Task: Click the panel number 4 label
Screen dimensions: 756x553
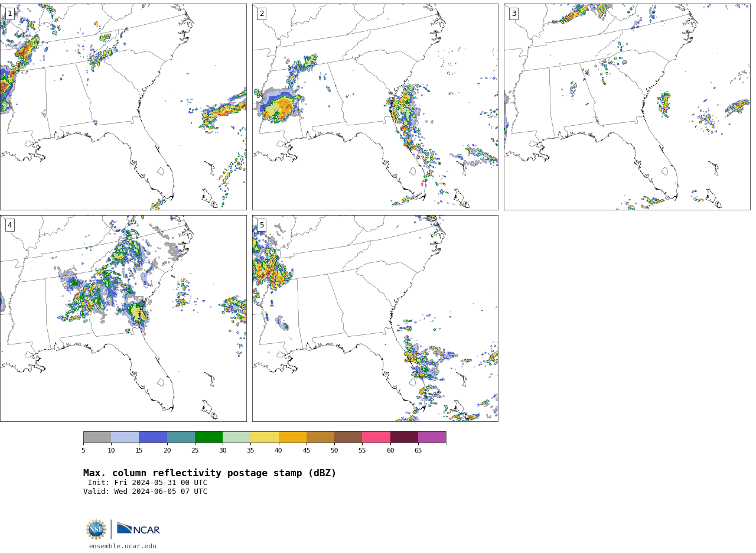Action: tap(9, 225)
